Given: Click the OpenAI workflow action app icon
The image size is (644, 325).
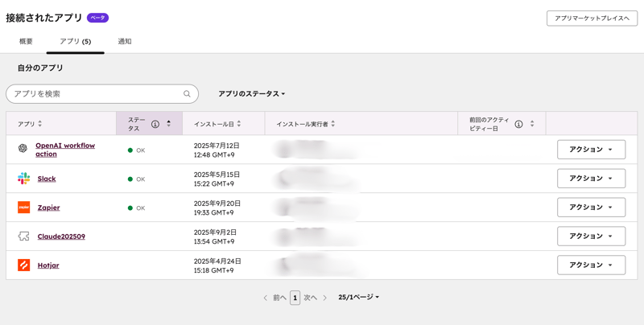Looking at the screenshot, I should tap(23, 149).
